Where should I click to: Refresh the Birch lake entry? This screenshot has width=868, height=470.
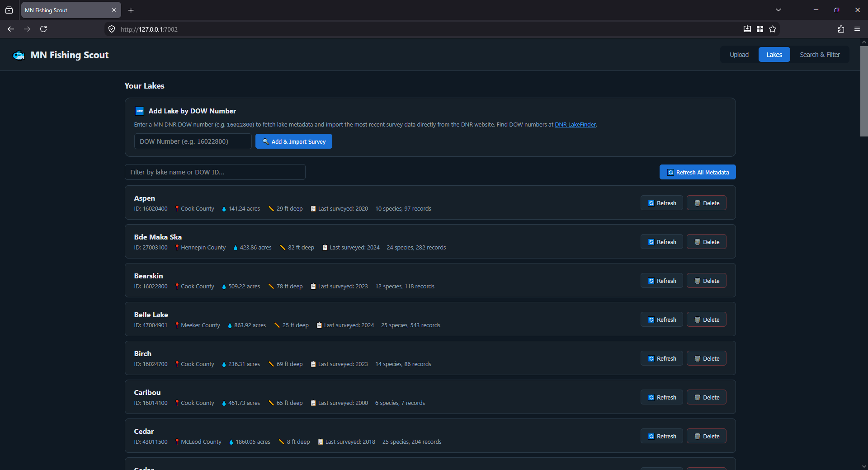tap(662, 358)
